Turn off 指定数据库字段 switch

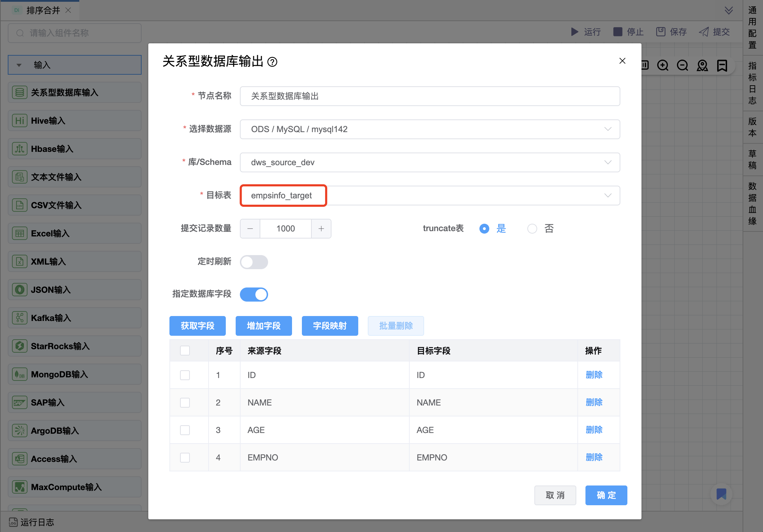(254, 295)
